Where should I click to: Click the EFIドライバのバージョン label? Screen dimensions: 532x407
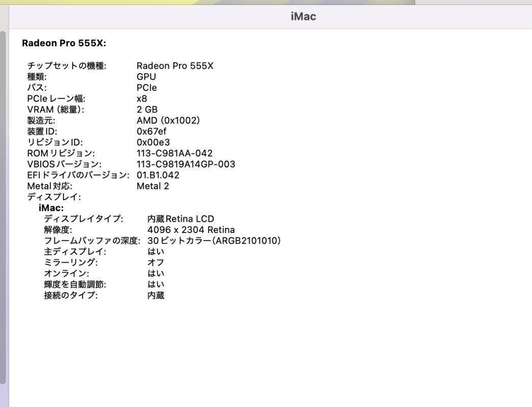point(78,175)
